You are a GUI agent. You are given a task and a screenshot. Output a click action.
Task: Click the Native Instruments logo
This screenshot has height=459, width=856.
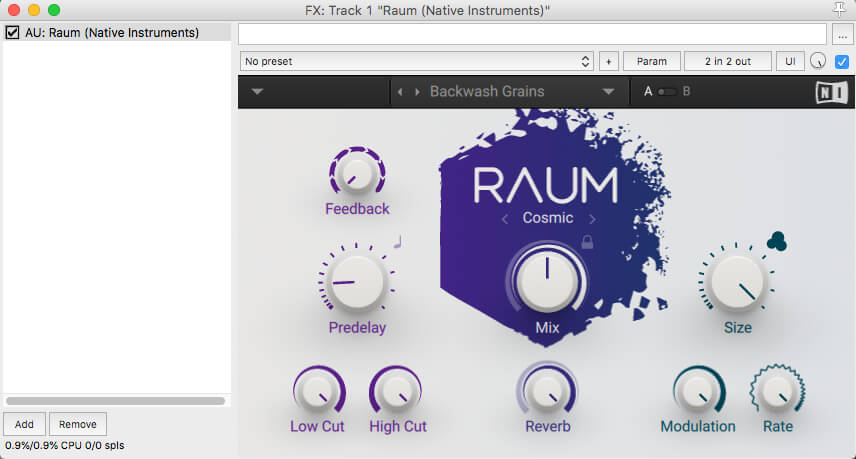point(831,92)
